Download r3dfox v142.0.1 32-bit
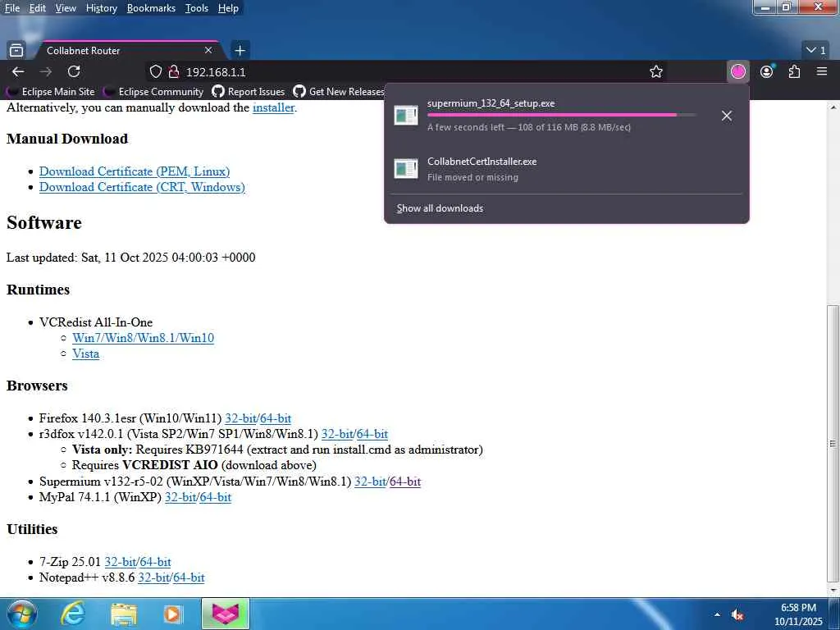The height and width of the screenshot is (630, 840). (337, 434)
